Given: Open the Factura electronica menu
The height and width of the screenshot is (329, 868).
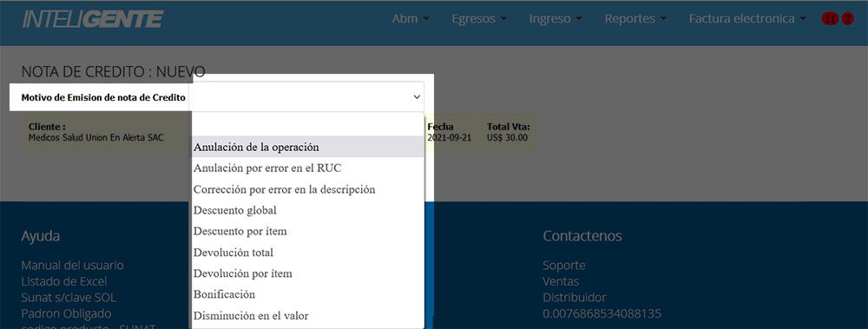Looking at the screenshot, I should 748,18.
